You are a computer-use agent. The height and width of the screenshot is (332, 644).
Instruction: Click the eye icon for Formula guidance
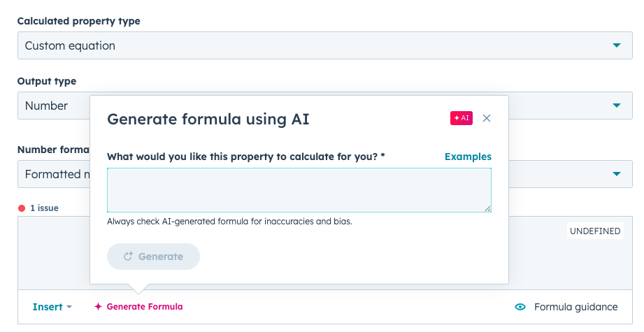pyautogui.click(x=520, y=307)
